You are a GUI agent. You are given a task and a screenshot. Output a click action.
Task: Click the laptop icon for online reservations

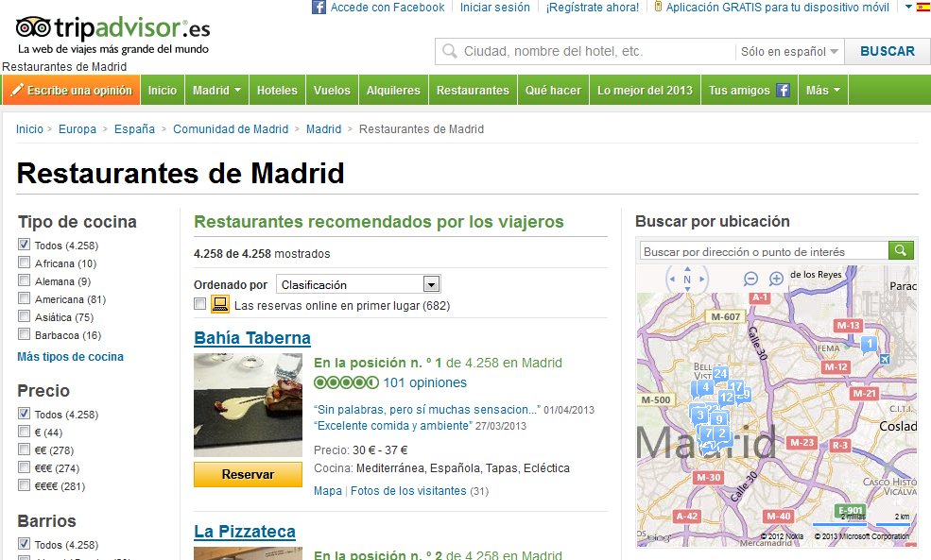(x=219, y=304)
